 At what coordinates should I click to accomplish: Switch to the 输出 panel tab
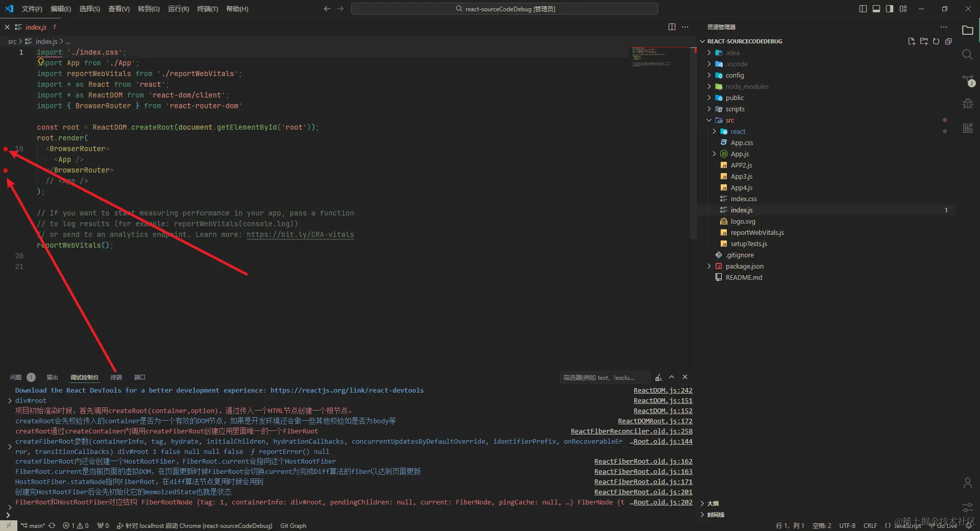(53, 377)
